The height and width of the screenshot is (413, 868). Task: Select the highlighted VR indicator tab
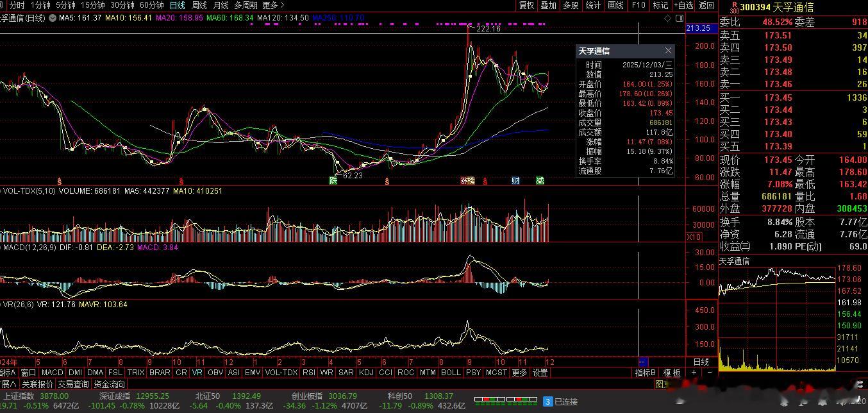197,373
